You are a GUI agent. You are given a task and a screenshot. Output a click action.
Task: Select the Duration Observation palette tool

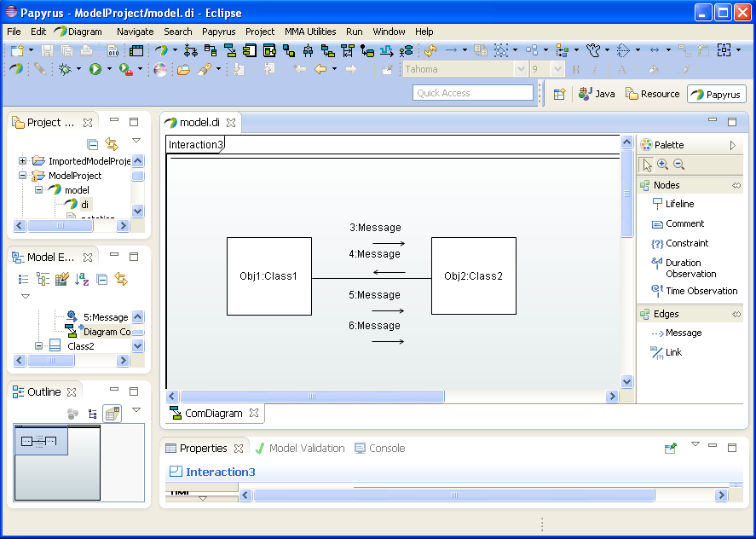pyautogui.click(x=684, y=269)
